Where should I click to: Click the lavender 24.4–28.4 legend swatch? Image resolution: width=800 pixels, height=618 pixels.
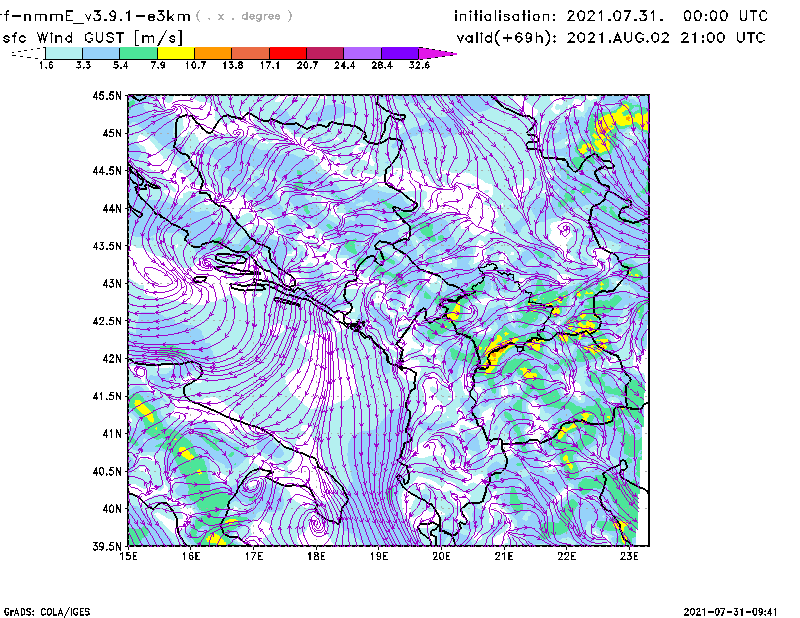pyautogui.click(x=362, y=53)
